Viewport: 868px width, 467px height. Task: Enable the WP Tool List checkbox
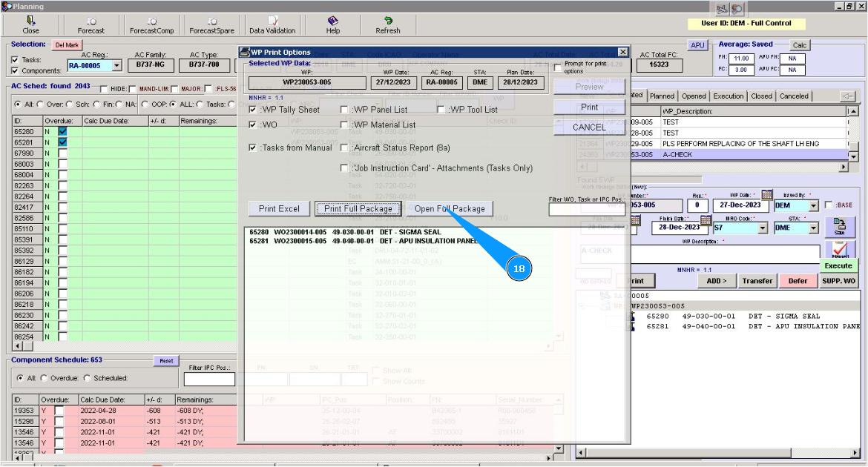[441, 110]
